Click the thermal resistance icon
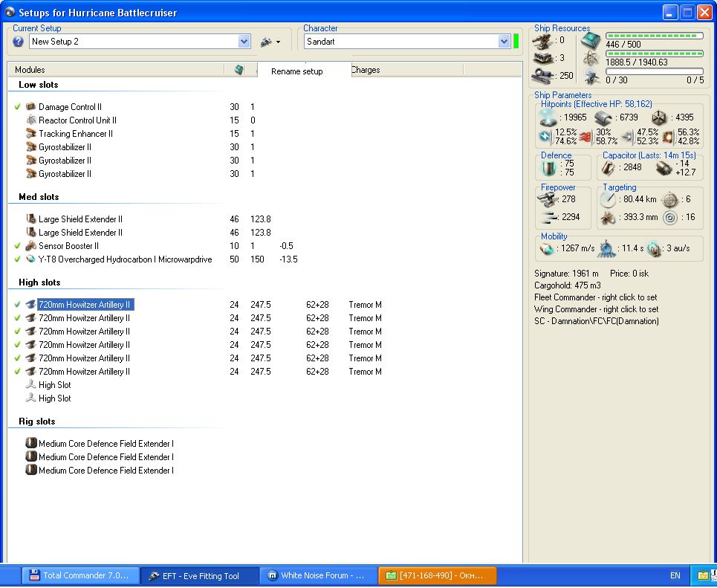Image resolution: width=717 pixels, height=588 pixels. (585, 136)
